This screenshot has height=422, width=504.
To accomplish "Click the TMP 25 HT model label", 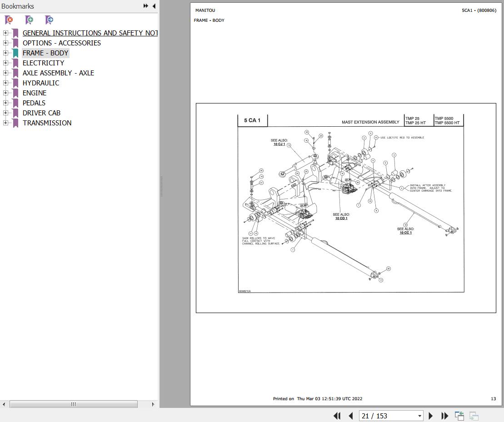I will [416, 123].
